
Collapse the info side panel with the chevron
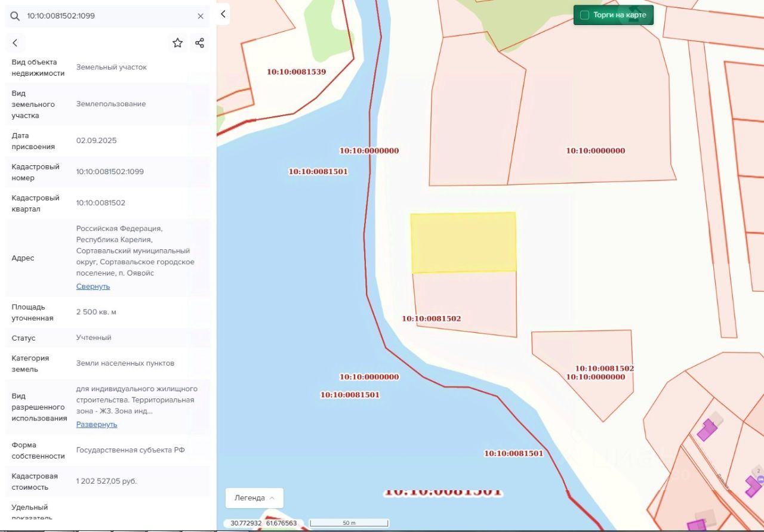pos(223,14)
